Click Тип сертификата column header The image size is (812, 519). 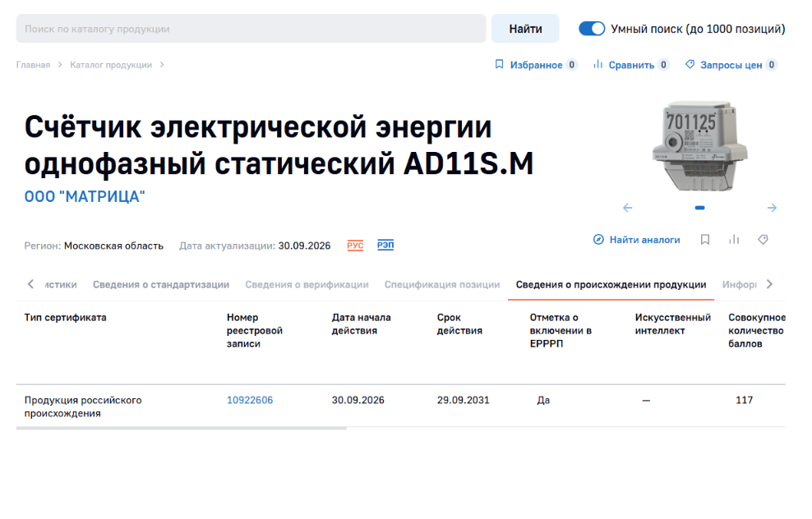tap(65, 317)
